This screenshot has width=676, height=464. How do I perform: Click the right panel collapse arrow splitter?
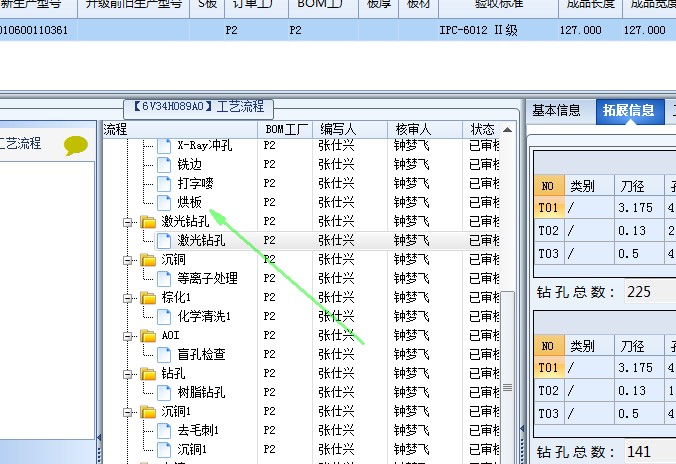pyautogui.click(x=522, y=429)
